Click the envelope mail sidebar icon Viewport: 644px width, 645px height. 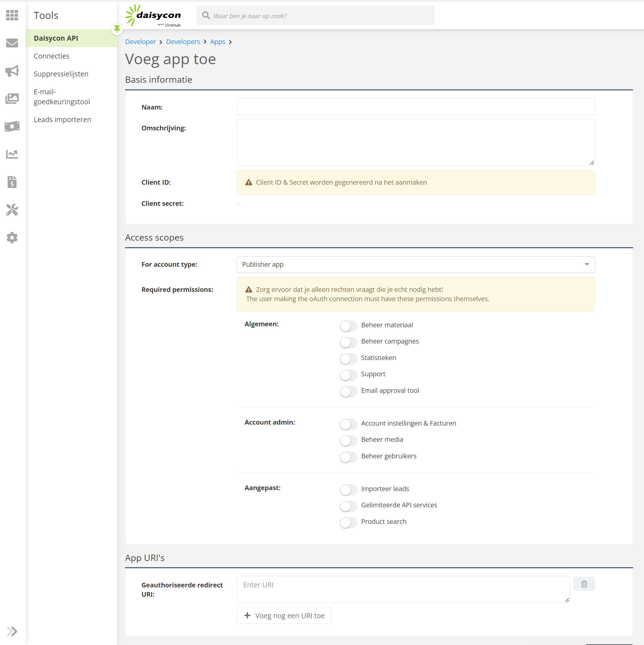(x=12, y=43)
